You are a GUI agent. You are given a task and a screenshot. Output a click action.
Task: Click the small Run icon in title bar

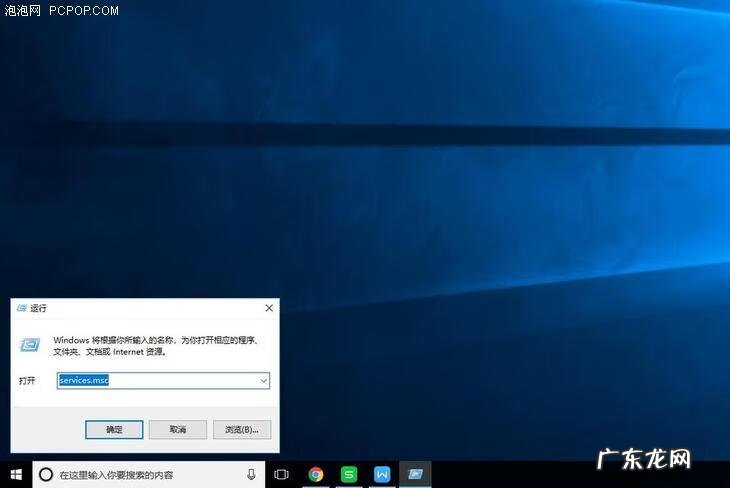pos(21,308)
